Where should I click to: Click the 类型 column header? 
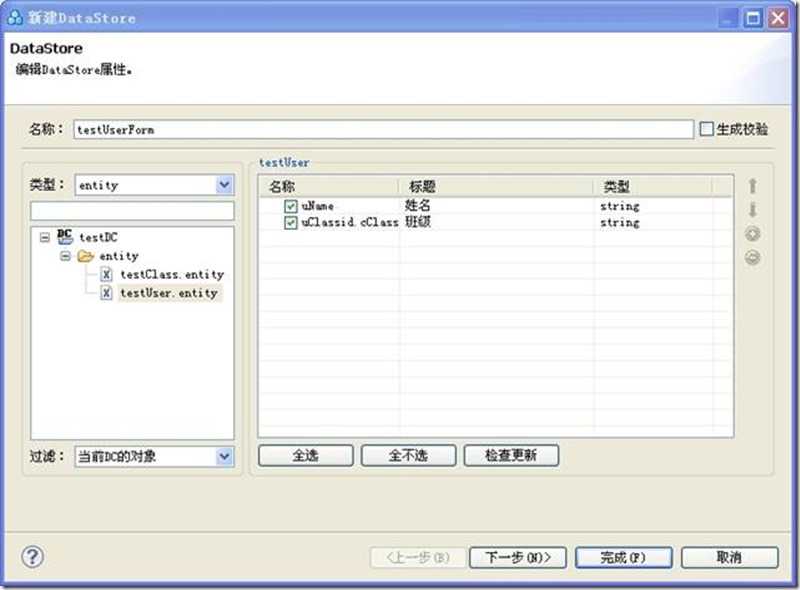point(653,186)
